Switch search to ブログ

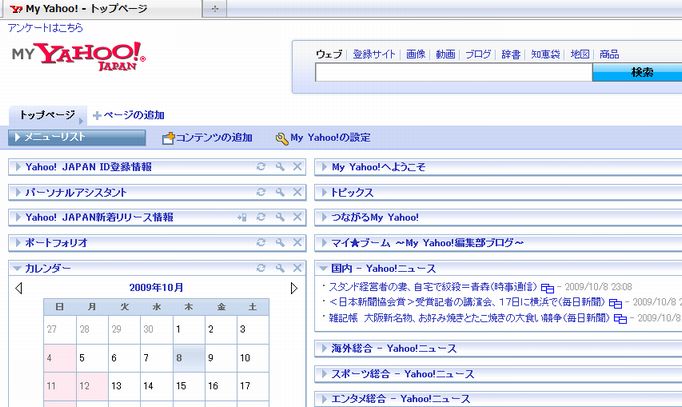coord(478,54)
